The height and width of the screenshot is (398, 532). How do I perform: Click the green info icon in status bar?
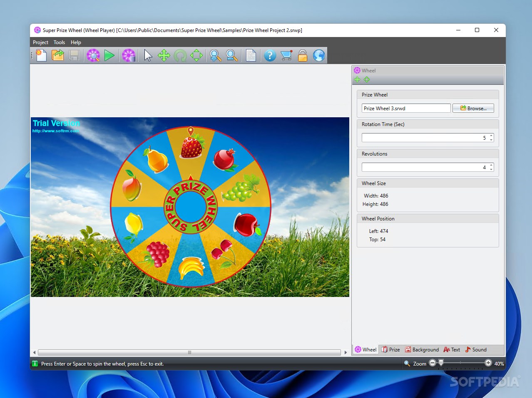tap(35, 363)
